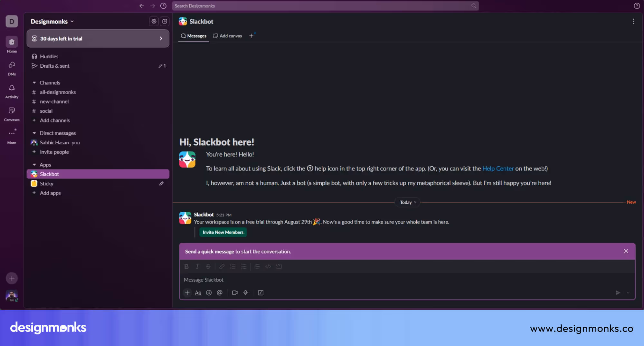Click Send a quick message link

(x=209, y=252)
